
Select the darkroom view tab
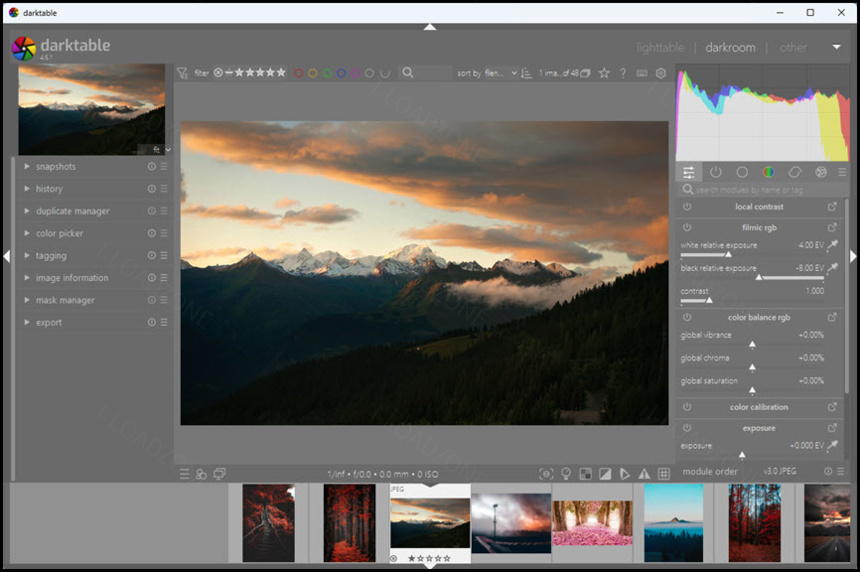click(730, 48)
